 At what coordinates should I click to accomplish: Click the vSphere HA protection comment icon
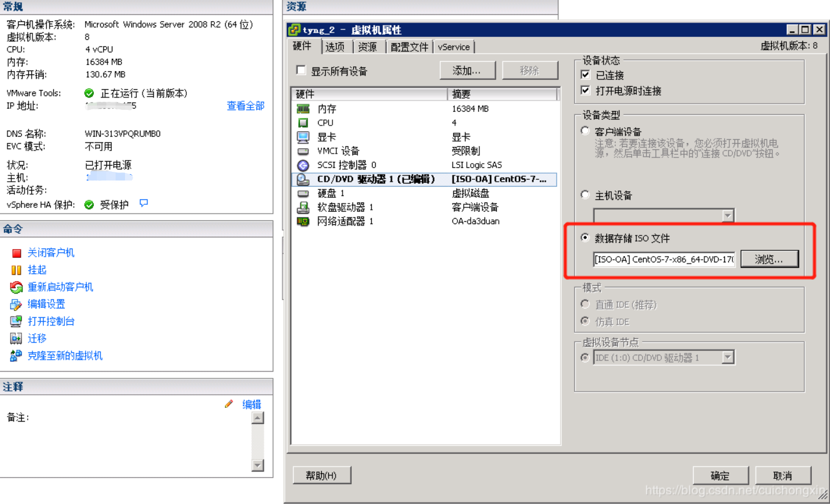click(x=144, y=203)
